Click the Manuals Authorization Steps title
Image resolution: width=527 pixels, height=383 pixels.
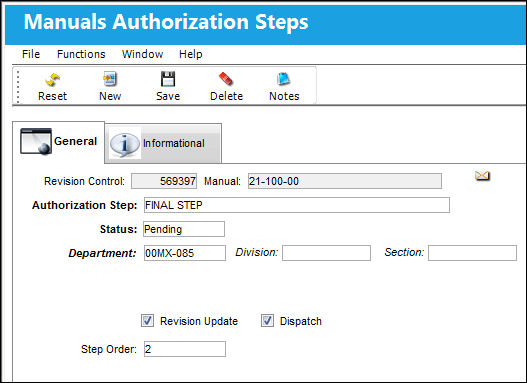(x=166, y=22)
